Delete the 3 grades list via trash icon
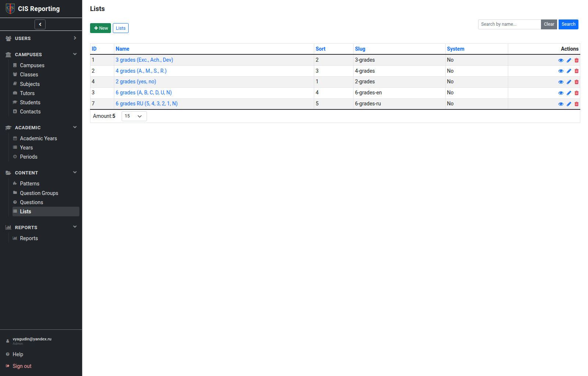This screenshot has height=376, width=588. (577, 60)
